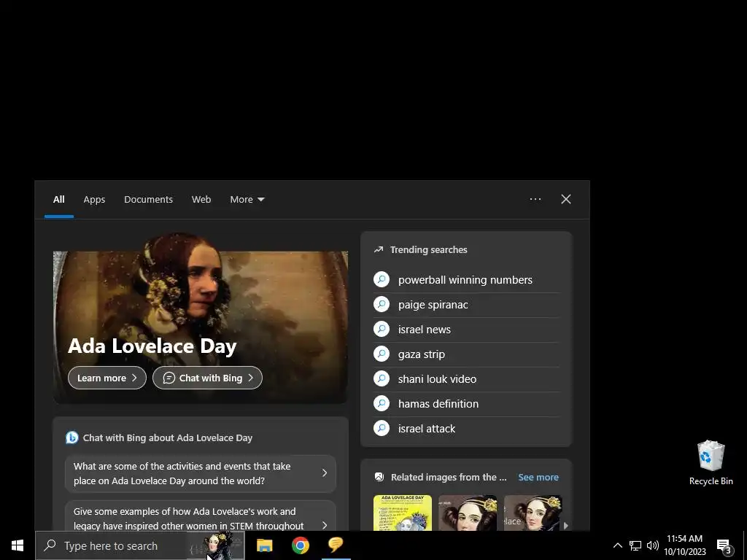Click search icon beside 'paige spiranac'

tap(382, 304)
